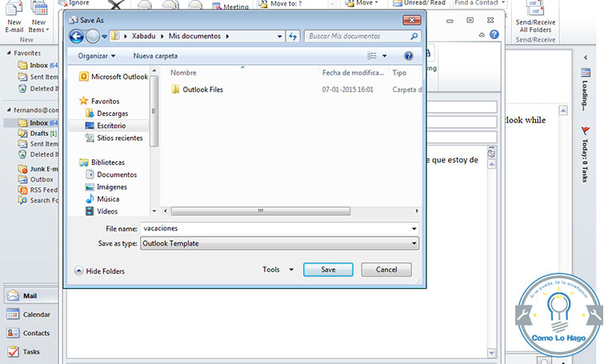Open Sitios recientes in navigation pane
Screen dimensions: 616x364
pyautogui.click(x=114, y=138)
